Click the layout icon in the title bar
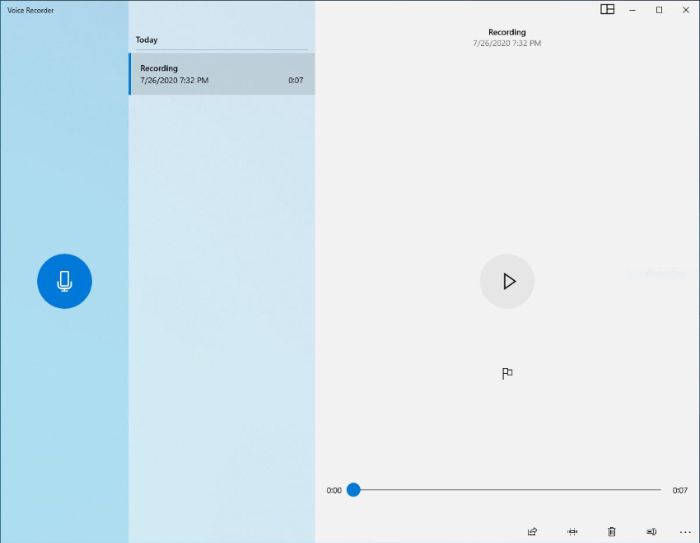The width and height of the screenshot is (700, 543). point(607,9)
